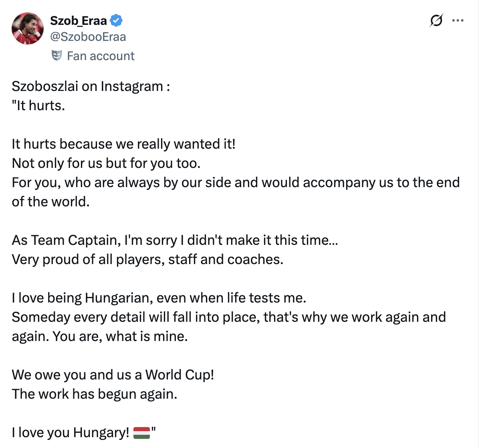Click the 'As Team Captain' sentence
Viewport: 480px width, 448px height.
coord(175,240)
